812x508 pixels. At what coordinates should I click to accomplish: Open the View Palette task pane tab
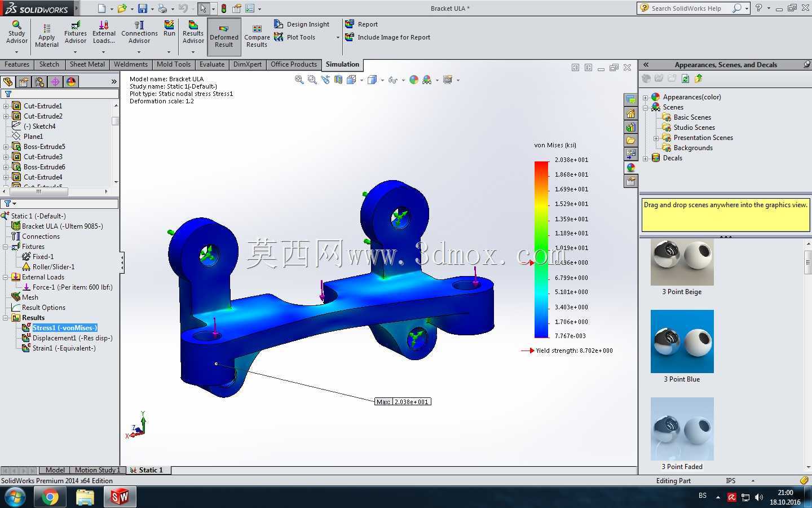point(630,154)
